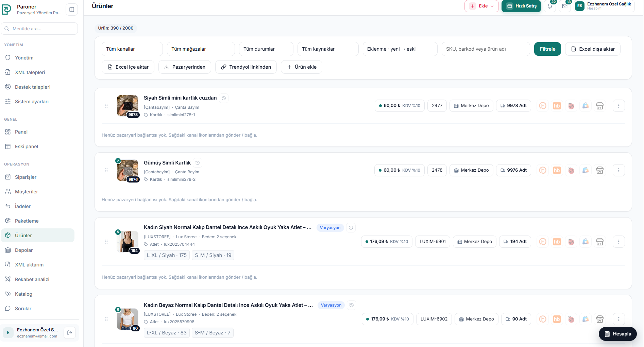Open the messages envelope icon
This screenshot has width=644, height=347.
pos(565,6)
